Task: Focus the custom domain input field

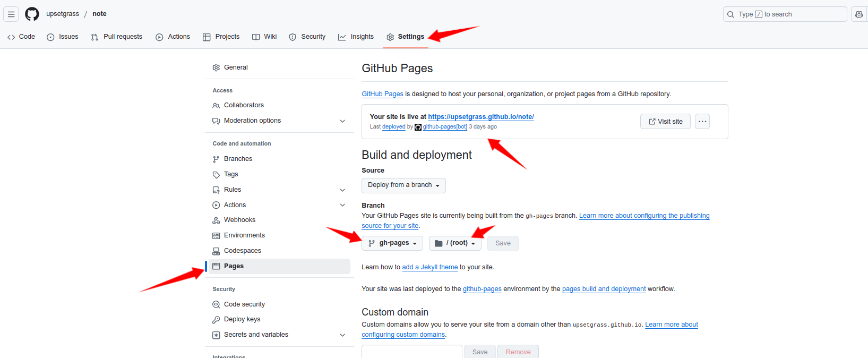Action: click(x=412, y=352)
